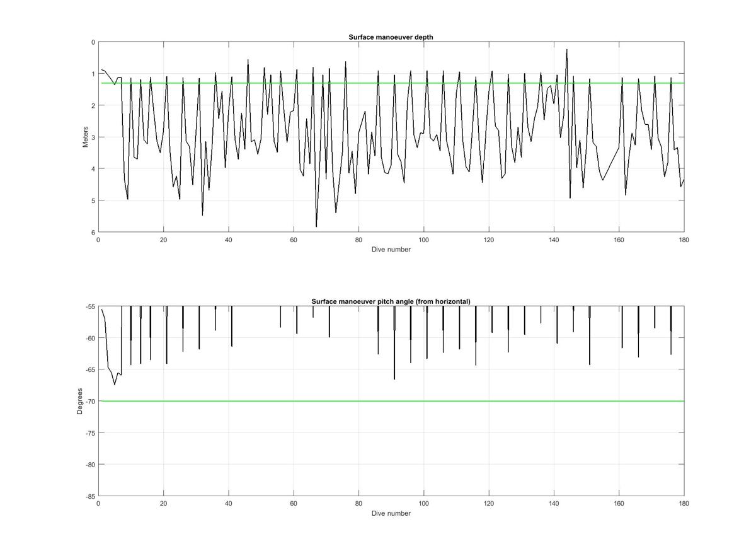Click the '3' tick on the Meters axis

[x=93, y=137]
